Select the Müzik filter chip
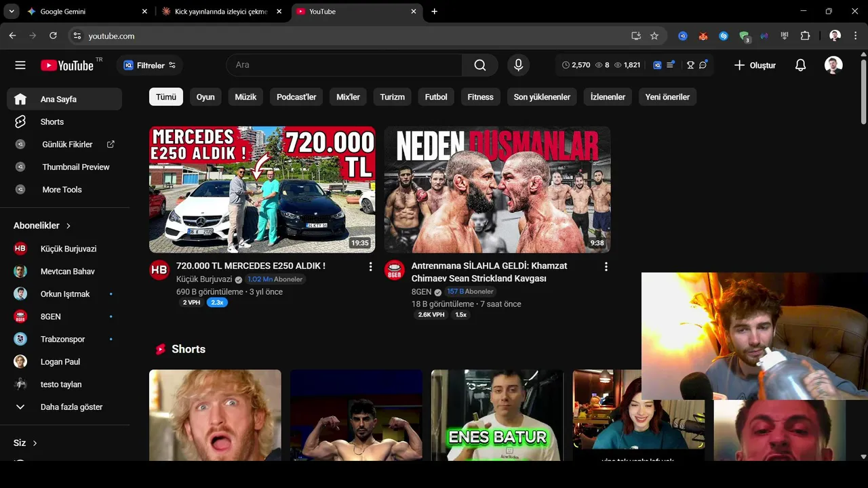 (x=245, y=97)
